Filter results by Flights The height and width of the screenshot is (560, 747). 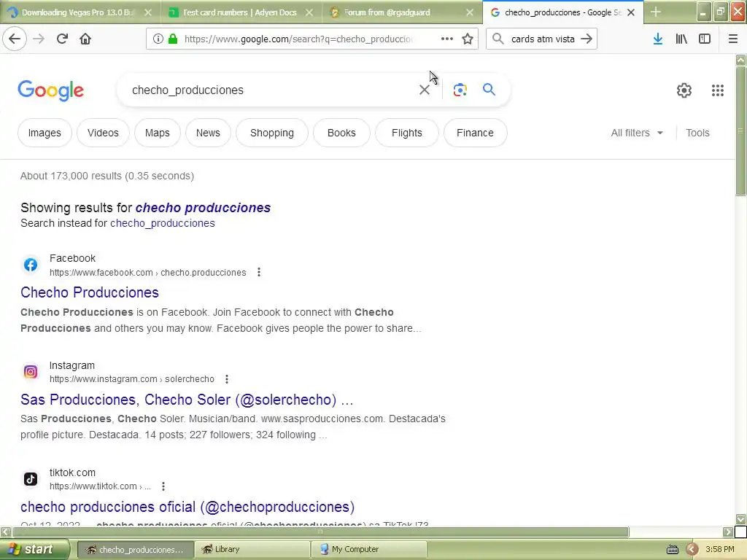click(407, 133)
